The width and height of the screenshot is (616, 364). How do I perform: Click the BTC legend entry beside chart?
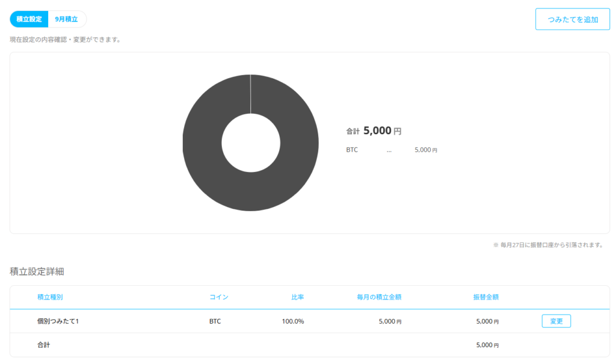tap(352, 150)
